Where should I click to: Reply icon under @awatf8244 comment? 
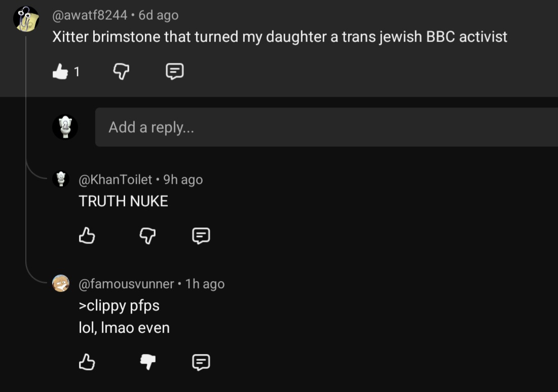pos(175,72)
